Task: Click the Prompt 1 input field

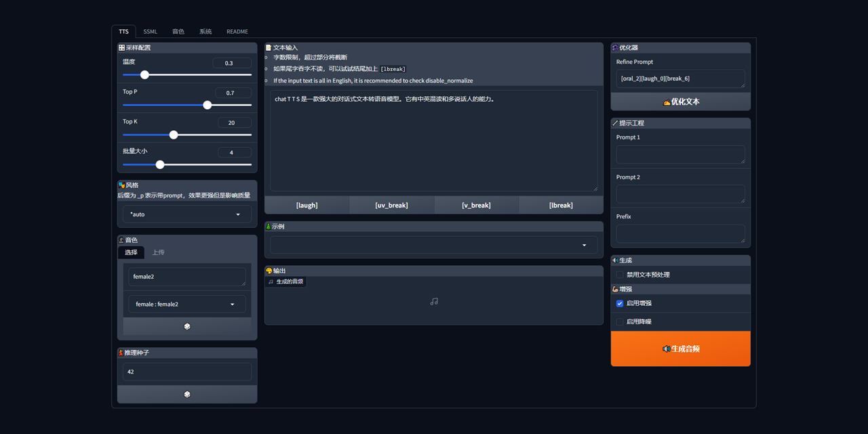Action: coord(680,154)
